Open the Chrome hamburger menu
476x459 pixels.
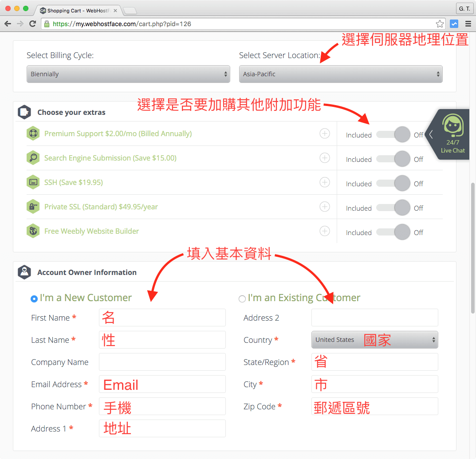[x=468, y=24]
